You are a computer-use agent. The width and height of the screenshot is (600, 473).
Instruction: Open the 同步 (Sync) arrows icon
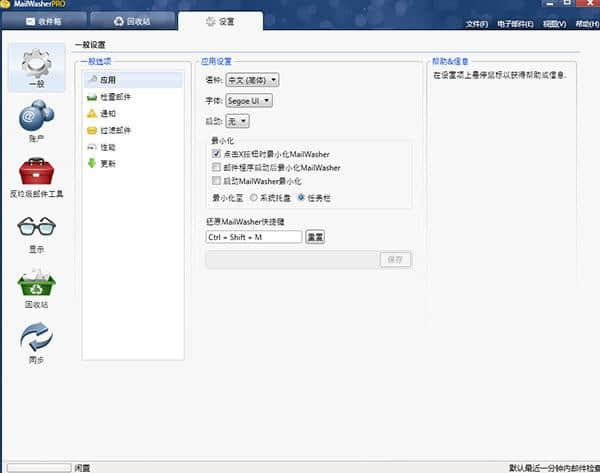pos(36,343)
